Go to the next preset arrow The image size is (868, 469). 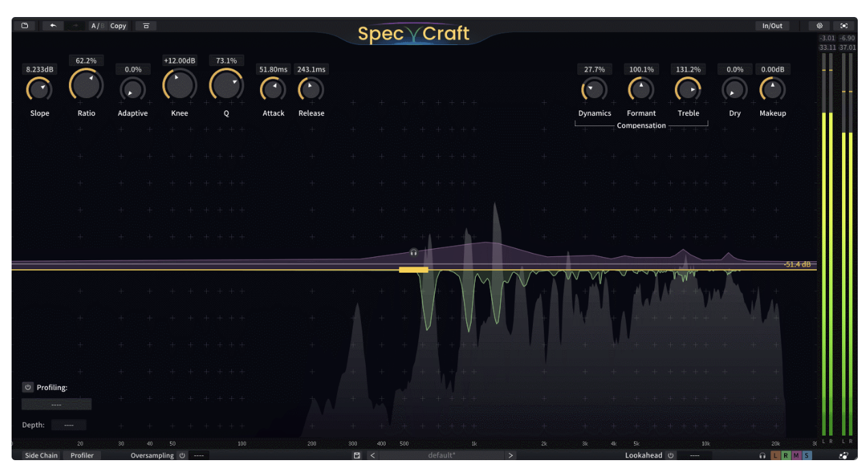click(x=510, y=455)
